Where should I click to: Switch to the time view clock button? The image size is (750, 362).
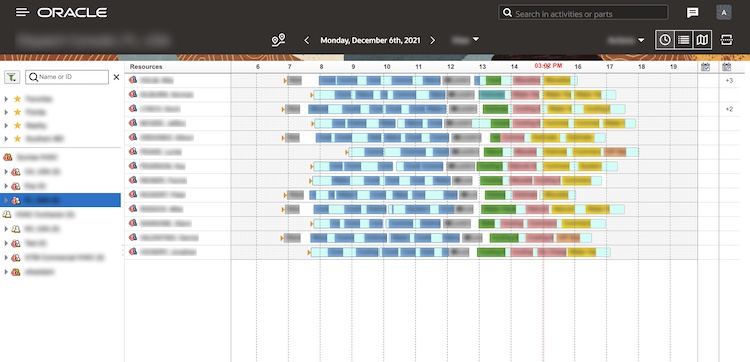pyautogui.click(x=665, y=40)
